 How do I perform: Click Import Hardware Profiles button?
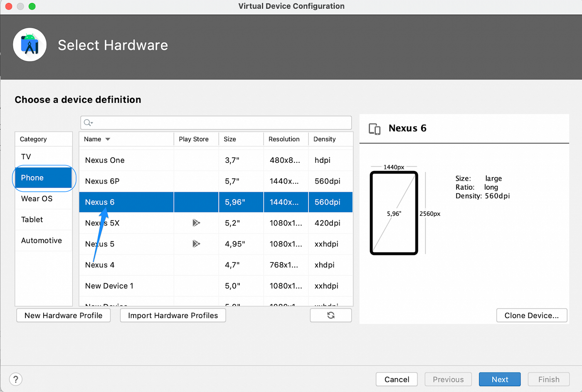[173, 315]
